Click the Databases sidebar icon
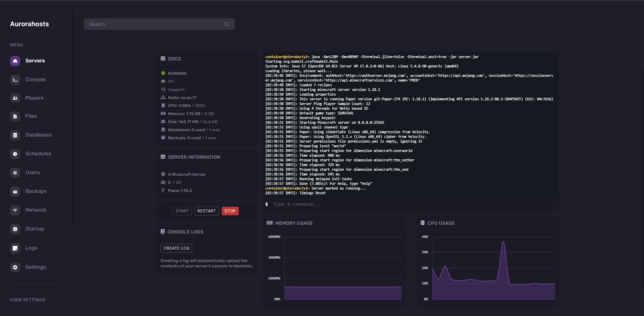Screen dimensions: 644x316 pos(15,135)
